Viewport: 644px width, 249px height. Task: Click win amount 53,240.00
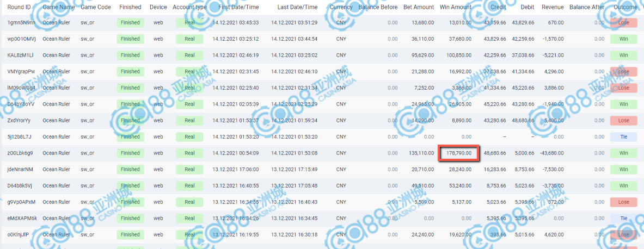point(460,185)
